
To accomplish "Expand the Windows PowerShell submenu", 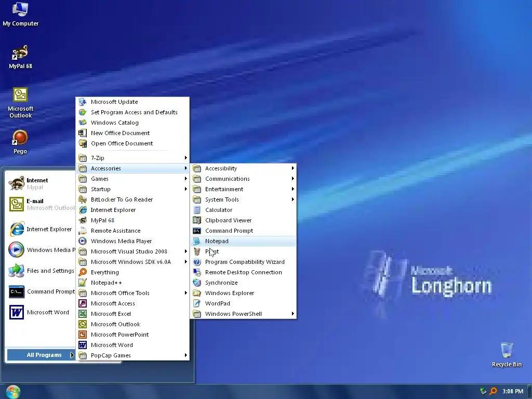I will click(x=243, y=314).
